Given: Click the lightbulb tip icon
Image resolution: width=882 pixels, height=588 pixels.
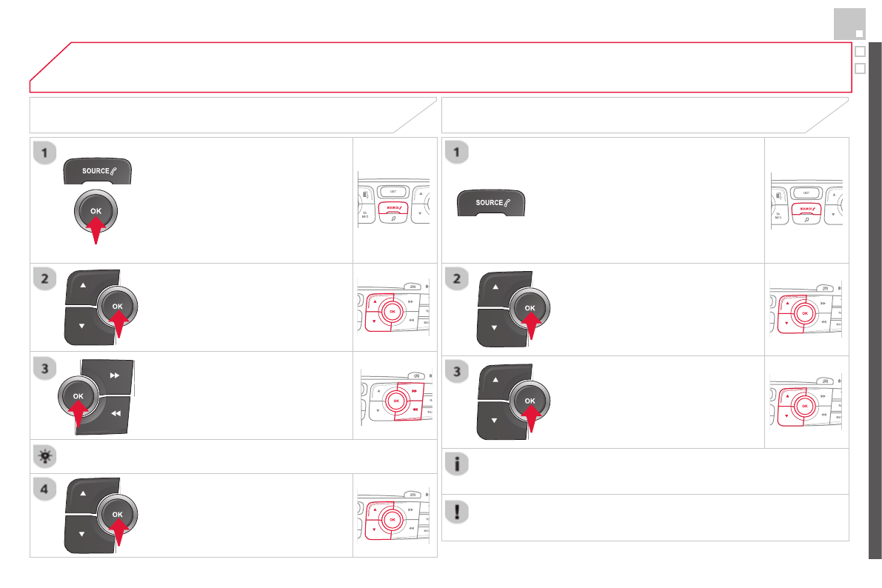Looking at the screenshot, I should coord(45,456).
